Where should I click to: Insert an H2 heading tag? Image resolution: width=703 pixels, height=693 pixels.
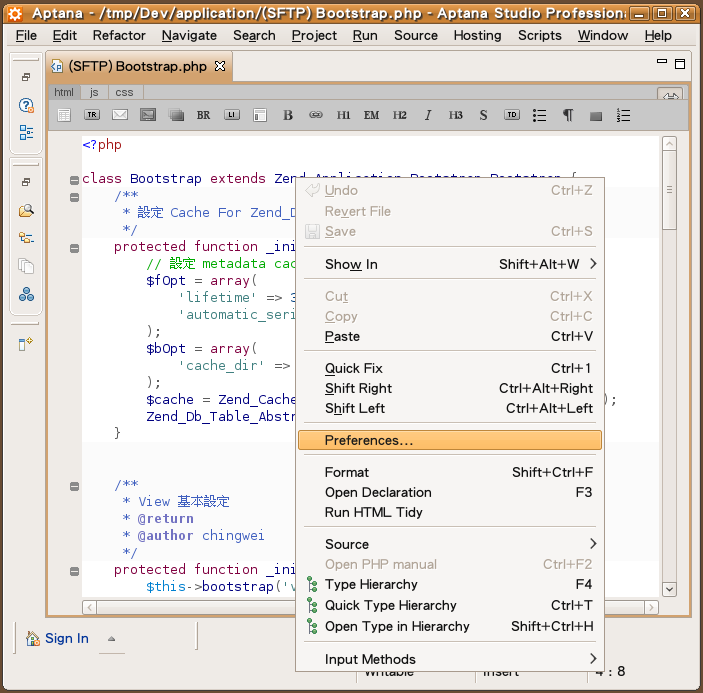click(399, 115)
